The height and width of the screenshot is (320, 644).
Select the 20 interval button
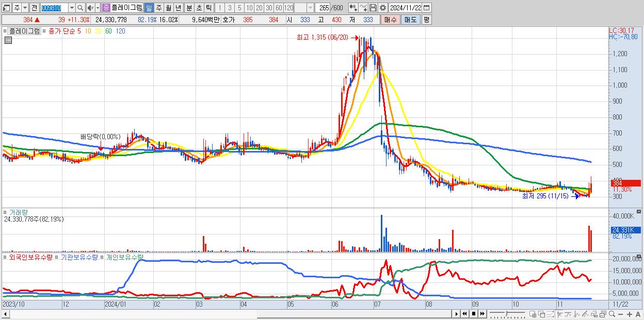(x=260, y=8)
